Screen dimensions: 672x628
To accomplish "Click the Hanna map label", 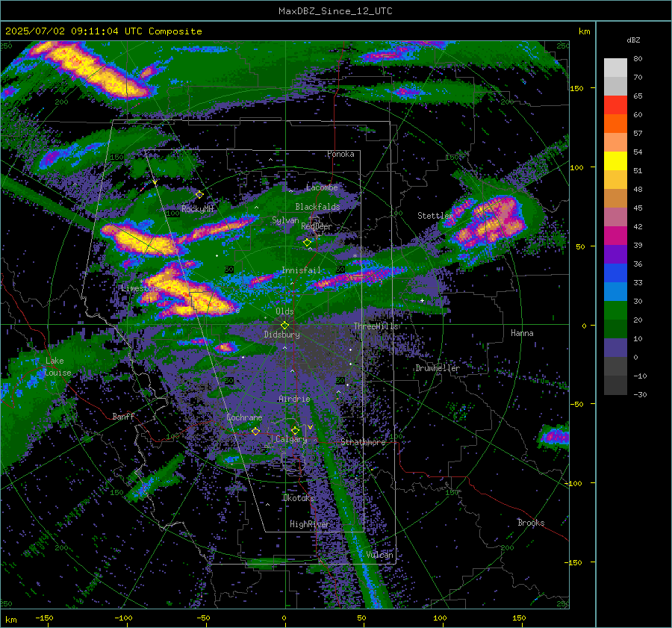I will pos(522,333).
